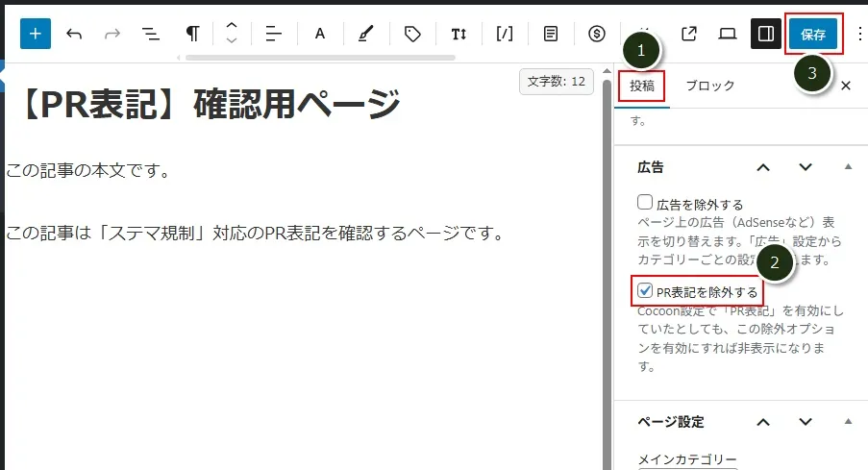Click the highlighter marker icon
The height and width of the screenshot is (470, 868).
[366, 34]
